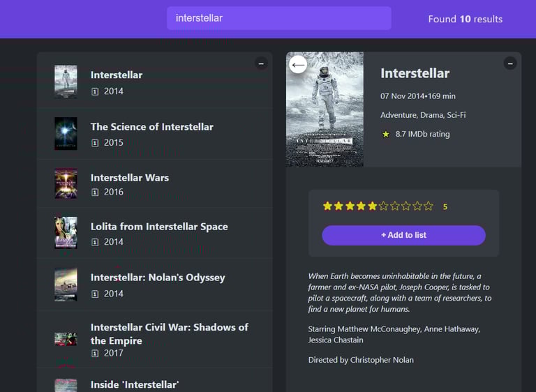
Task: Select Interstellar: Nolan's Odyssey result
Action: pos(154,285)
